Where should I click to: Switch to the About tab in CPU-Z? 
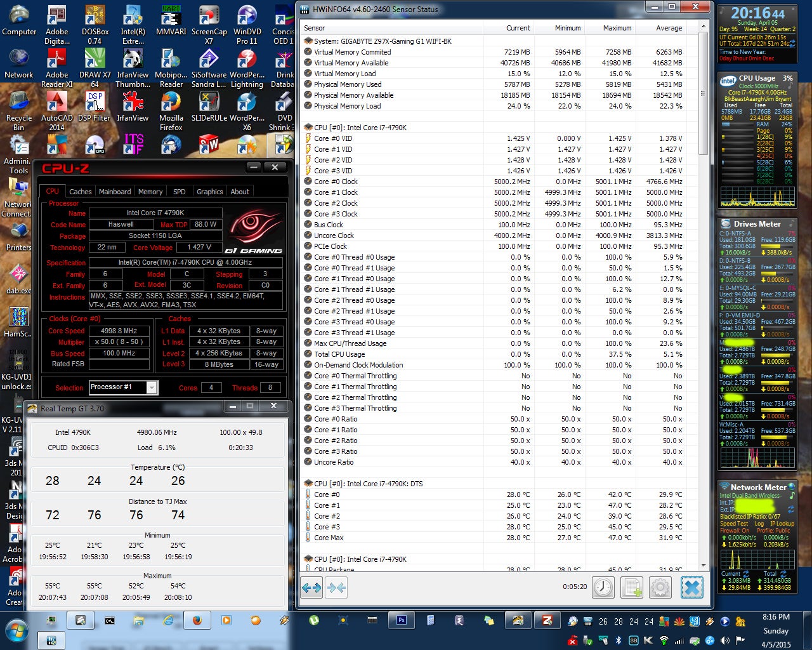click(240, 191)
